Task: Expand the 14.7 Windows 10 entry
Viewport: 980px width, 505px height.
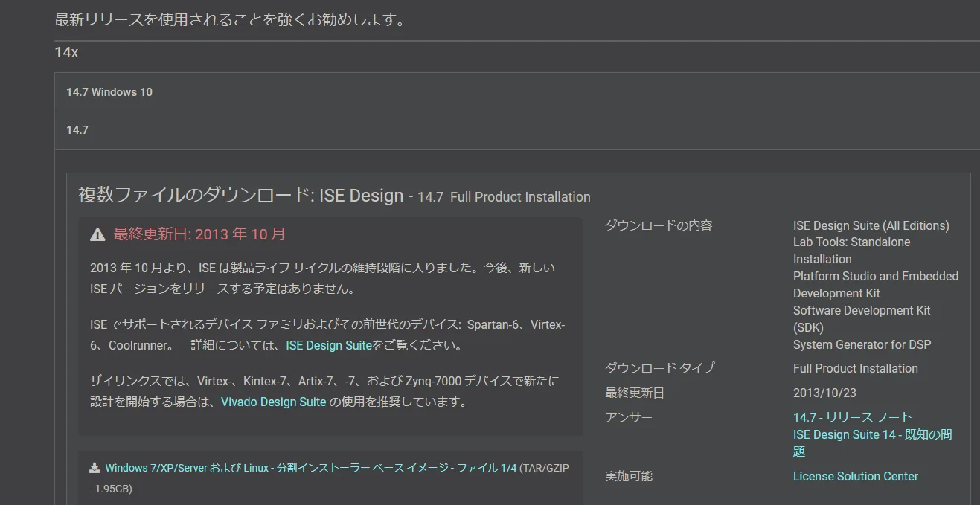Action: pos(109,91)
